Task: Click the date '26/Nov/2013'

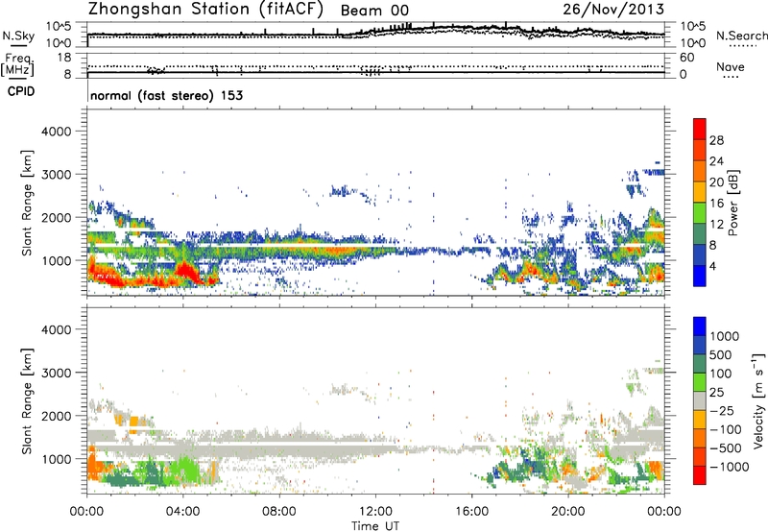Action: (613, 9)
